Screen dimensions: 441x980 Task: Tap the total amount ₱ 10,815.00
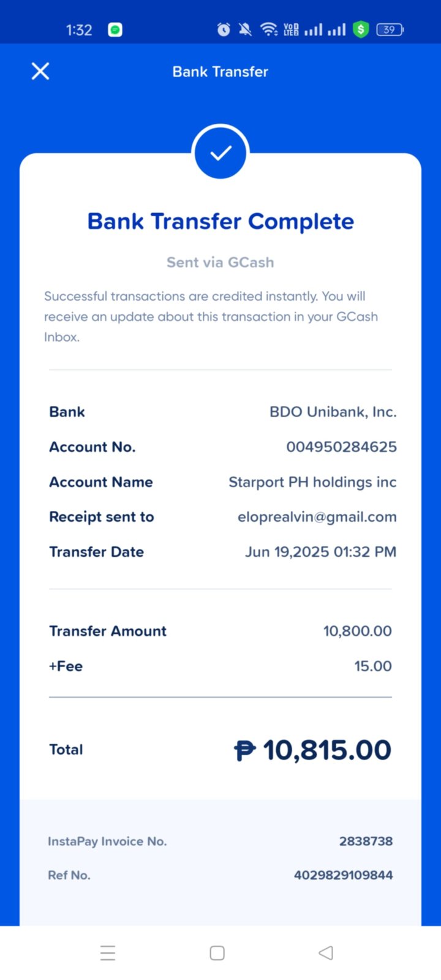pyautogui.click(x=312, y=750)
